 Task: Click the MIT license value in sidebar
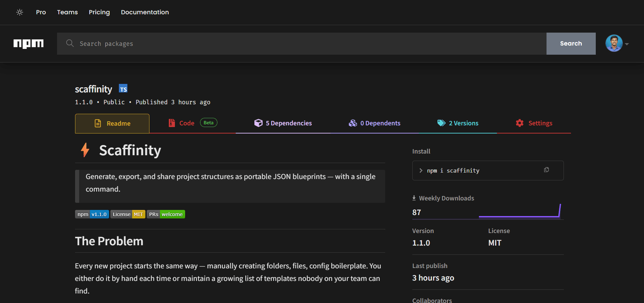pos(495,243)
